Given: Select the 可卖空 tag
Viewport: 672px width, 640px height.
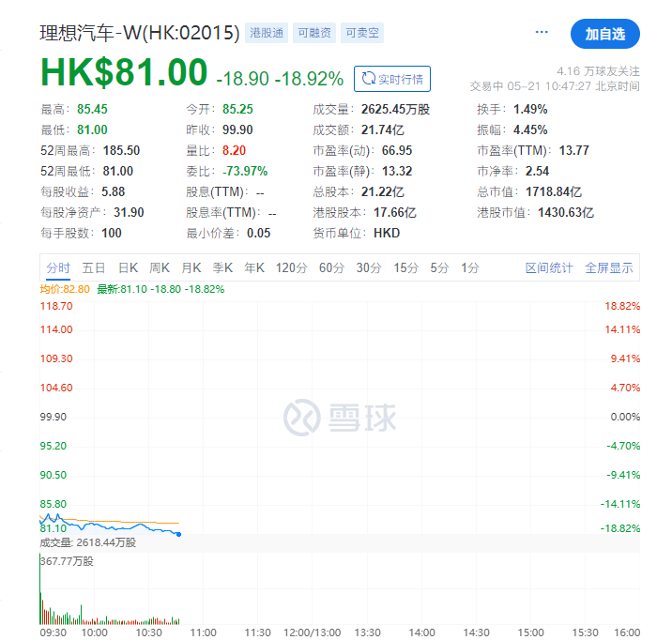Looking at the screenshot, I should (x=362, y=33).
